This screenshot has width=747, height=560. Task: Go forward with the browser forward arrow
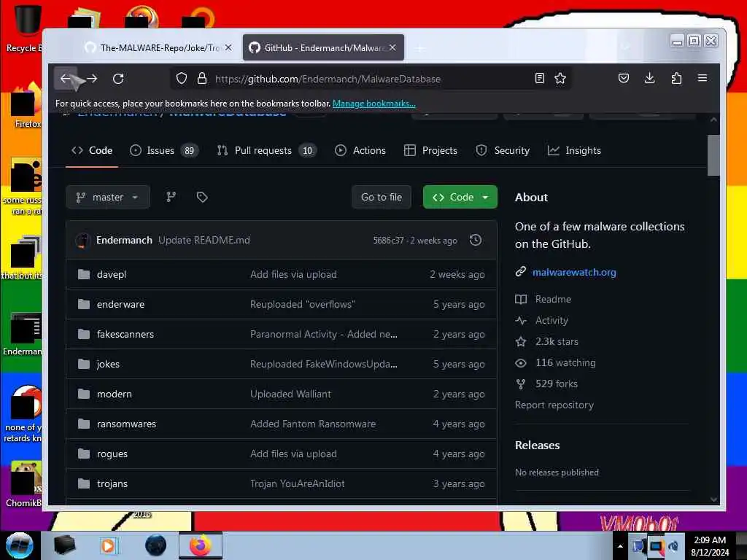(x=92, y=79)
